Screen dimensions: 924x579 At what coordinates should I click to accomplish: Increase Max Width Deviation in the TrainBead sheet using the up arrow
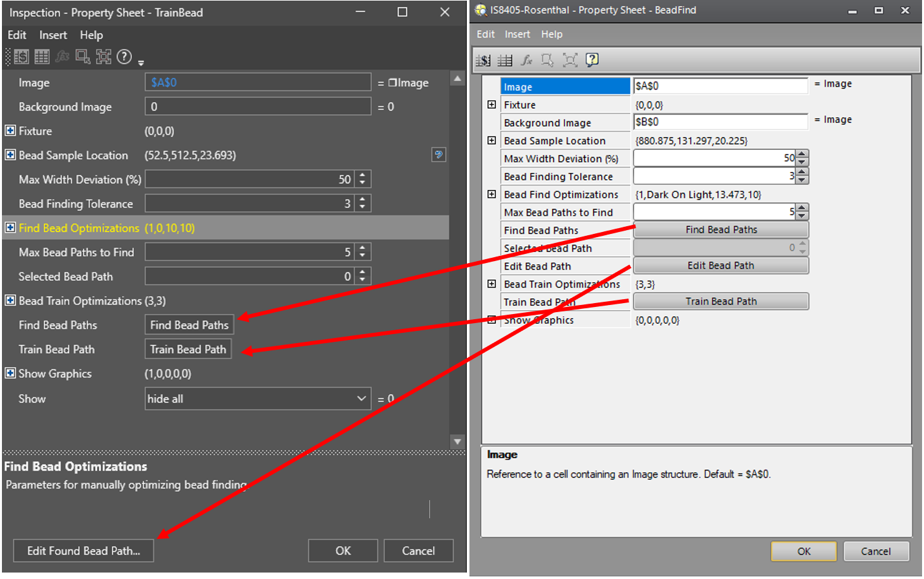tap(362, 175)
